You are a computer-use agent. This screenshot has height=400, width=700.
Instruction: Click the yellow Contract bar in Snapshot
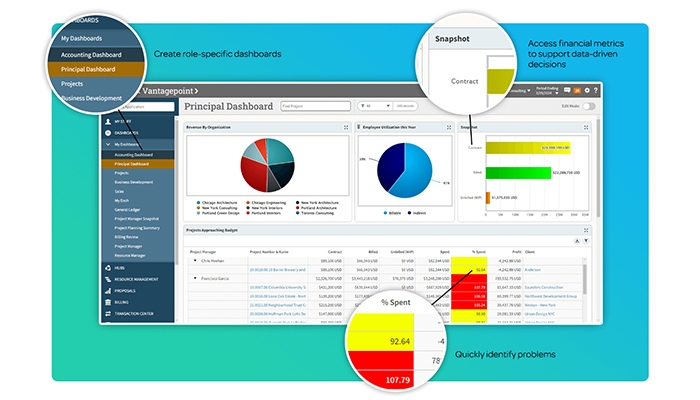tap(528, 147)
